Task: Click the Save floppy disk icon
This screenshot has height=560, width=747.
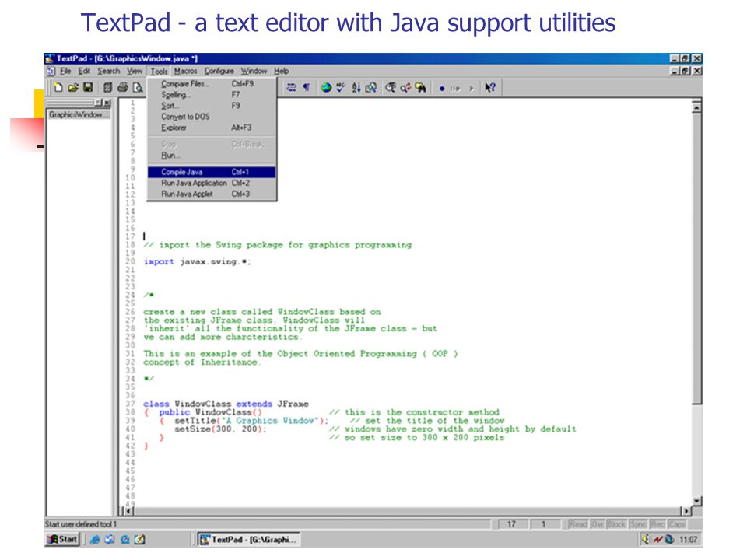Action: (x=88, y=88)
